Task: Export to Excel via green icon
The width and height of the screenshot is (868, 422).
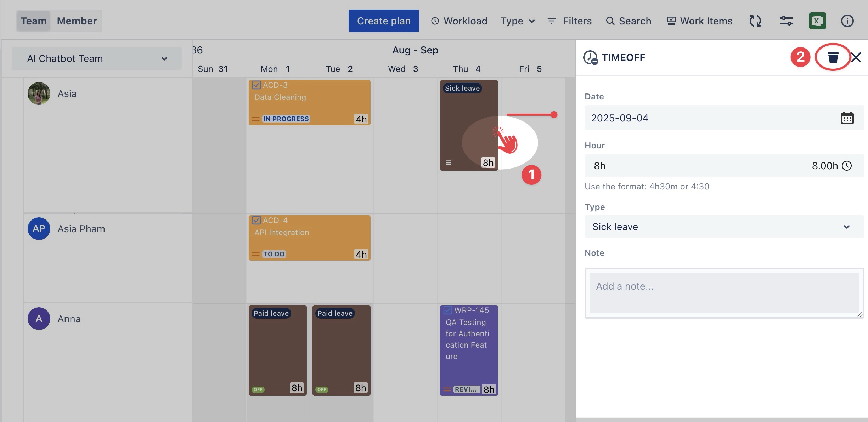Action: [817, 21]
